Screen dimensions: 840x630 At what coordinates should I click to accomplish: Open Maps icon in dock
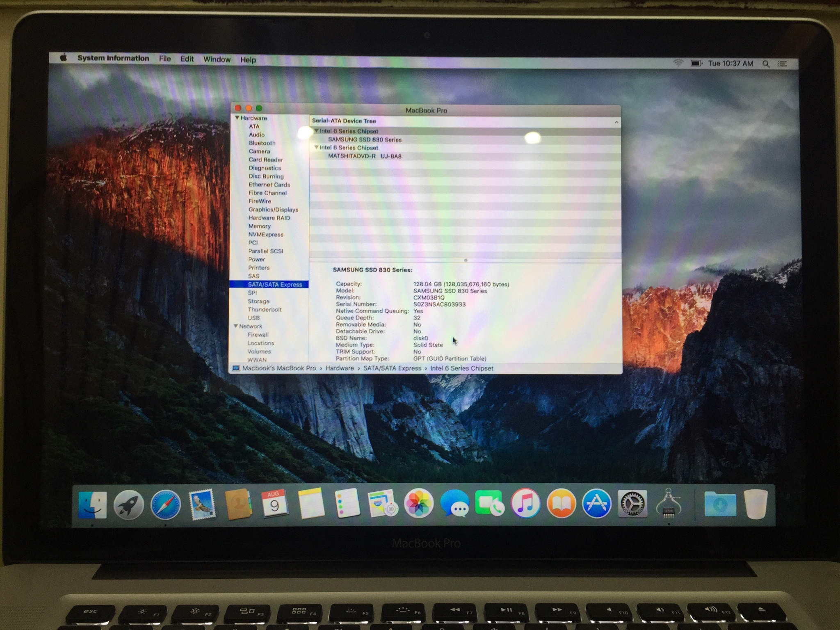pyautogui.click(x=383, y=503)
